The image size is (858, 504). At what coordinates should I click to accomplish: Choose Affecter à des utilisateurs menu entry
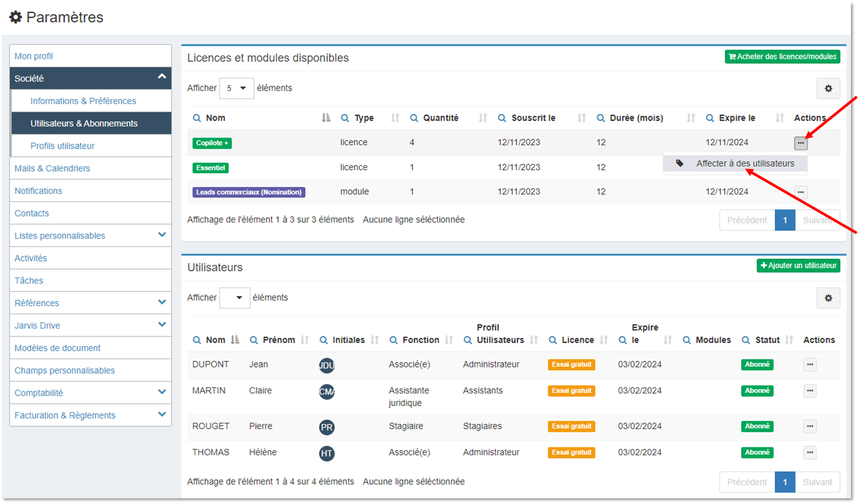click(735, 163)
